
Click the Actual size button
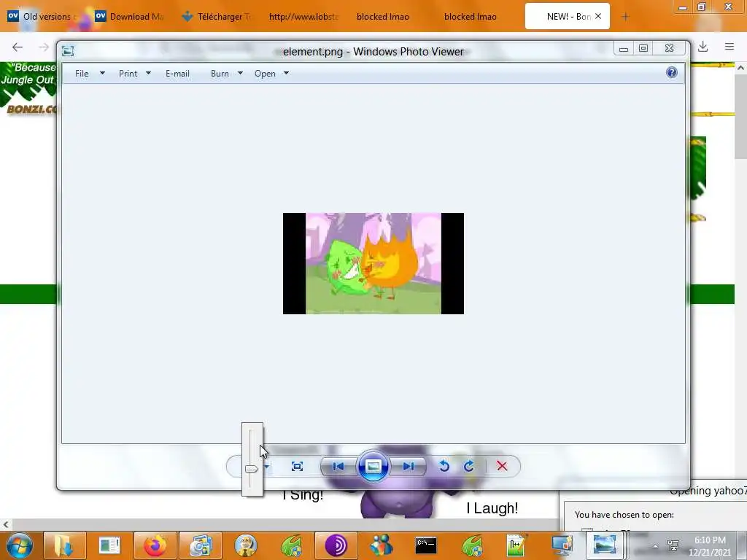[x=298, y=466]
